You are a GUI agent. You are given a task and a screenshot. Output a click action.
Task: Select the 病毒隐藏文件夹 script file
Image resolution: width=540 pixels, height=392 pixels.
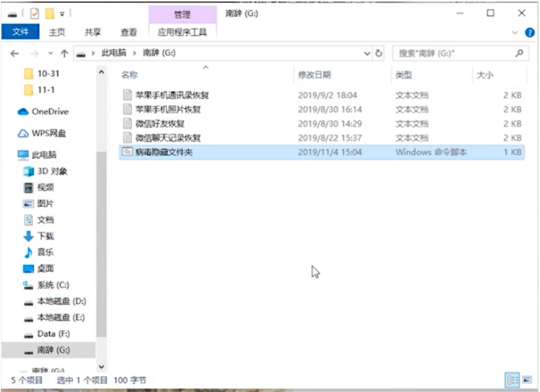click(164, 152)
